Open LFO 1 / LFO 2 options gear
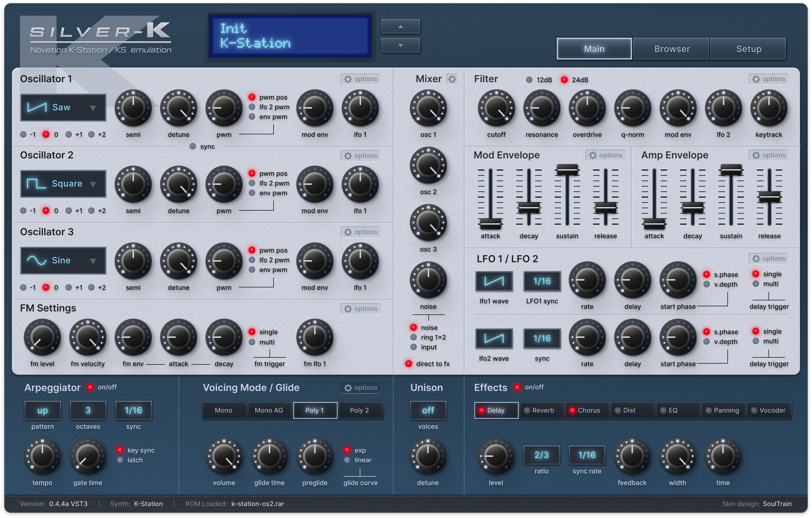This screenshot has width=812, height=518. click(x=769, y=258)
